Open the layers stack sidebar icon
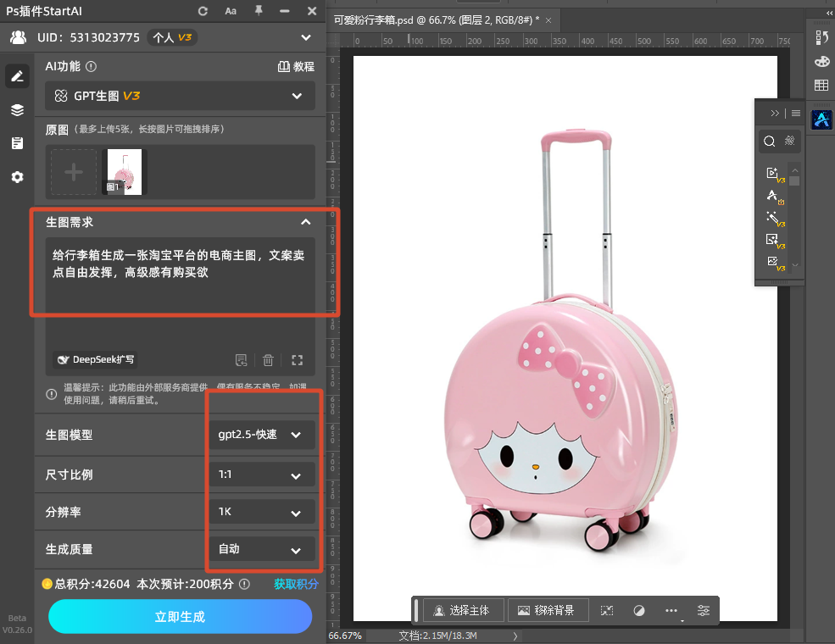This screenshot has width=835, height=644. pos(17,109)
